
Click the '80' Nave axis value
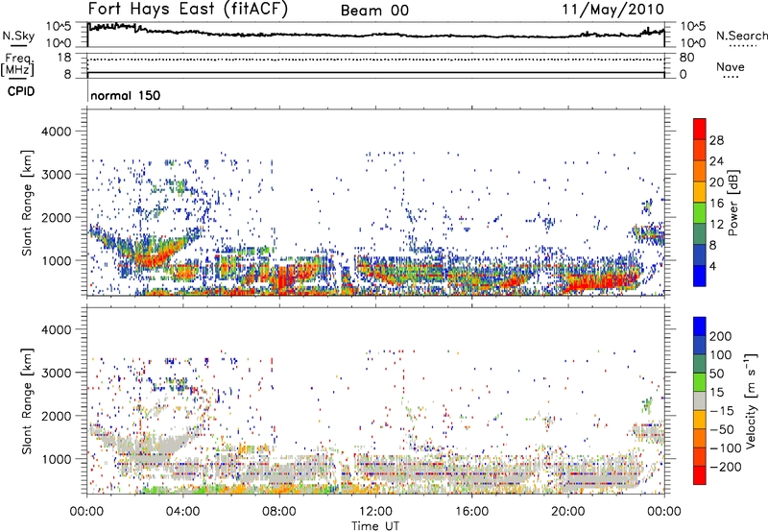[686, 58]
